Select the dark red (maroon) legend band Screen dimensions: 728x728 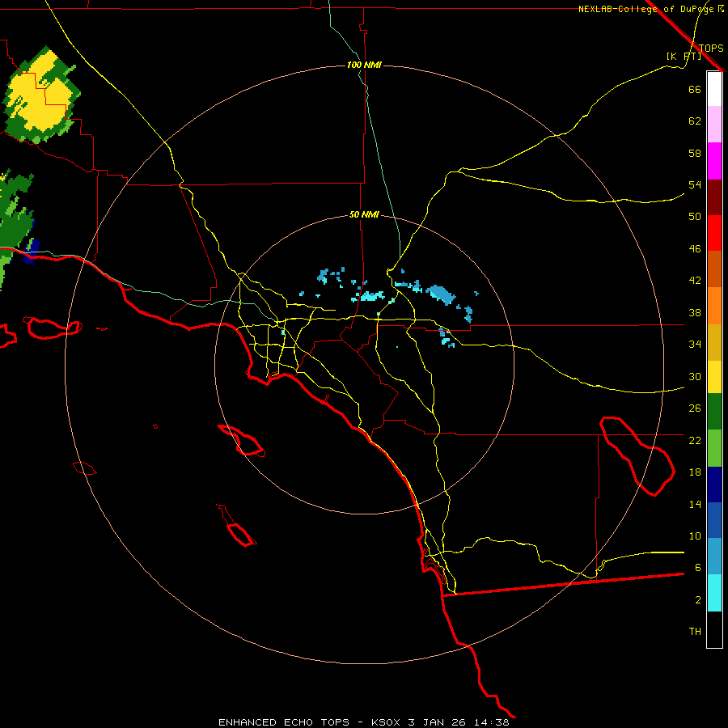tap(714, 197)
